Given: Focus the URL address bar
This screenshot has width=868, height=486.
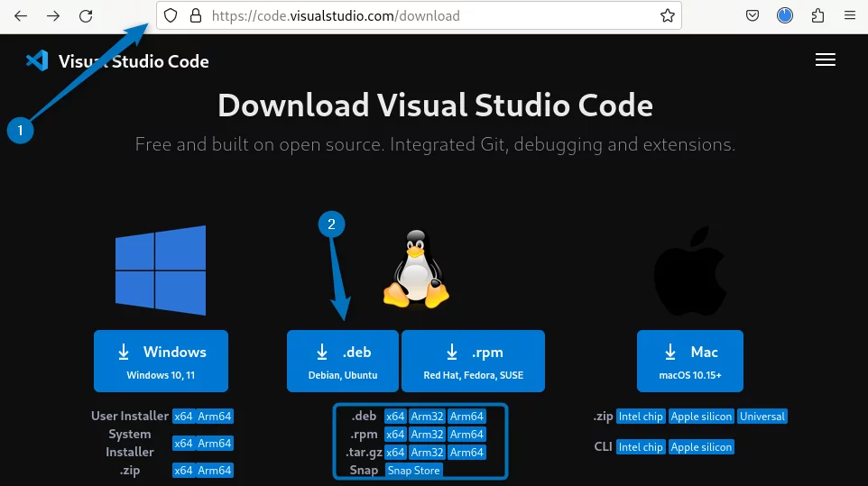Looking at the screenshot, I should click(420, 15).
